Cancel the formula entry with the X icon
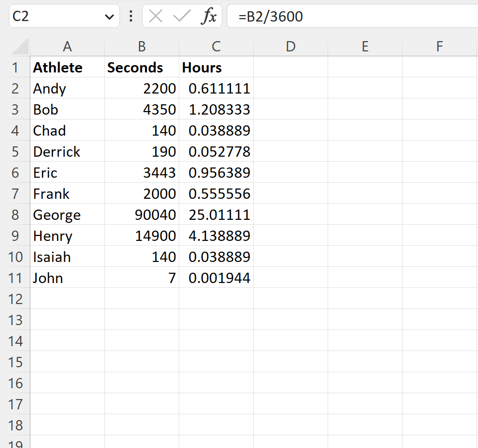This screenshot has height=448, width=478. click(155, 16)
